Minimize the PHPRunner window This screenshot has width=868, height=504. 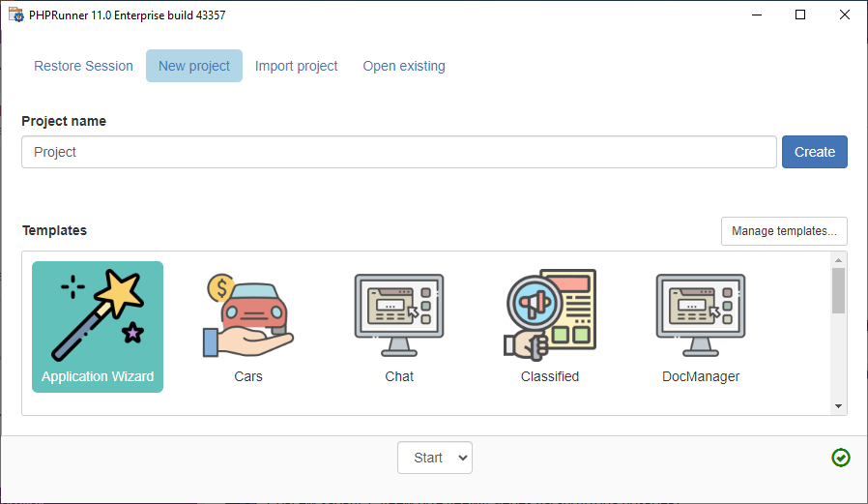click(x=757, y=15)
